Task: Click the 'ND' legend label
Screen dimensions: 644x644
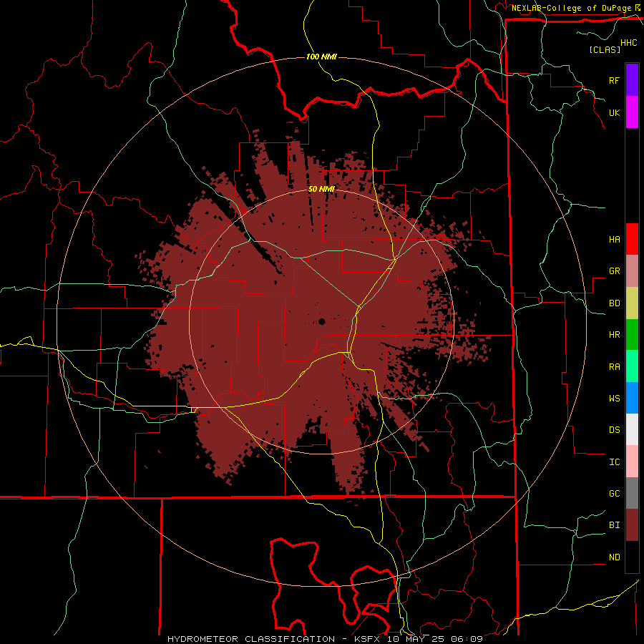Action: click(x=615, y=557)
